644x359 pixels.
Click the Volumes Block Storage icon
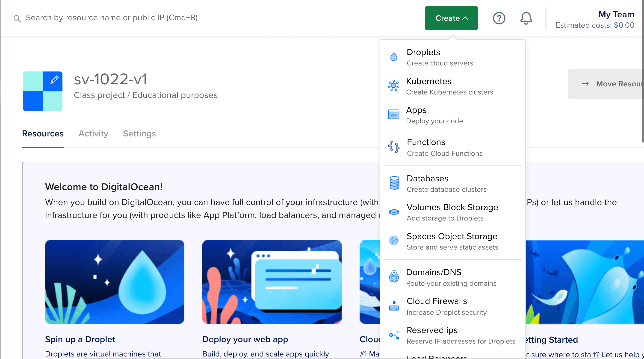tap(394, 212)
